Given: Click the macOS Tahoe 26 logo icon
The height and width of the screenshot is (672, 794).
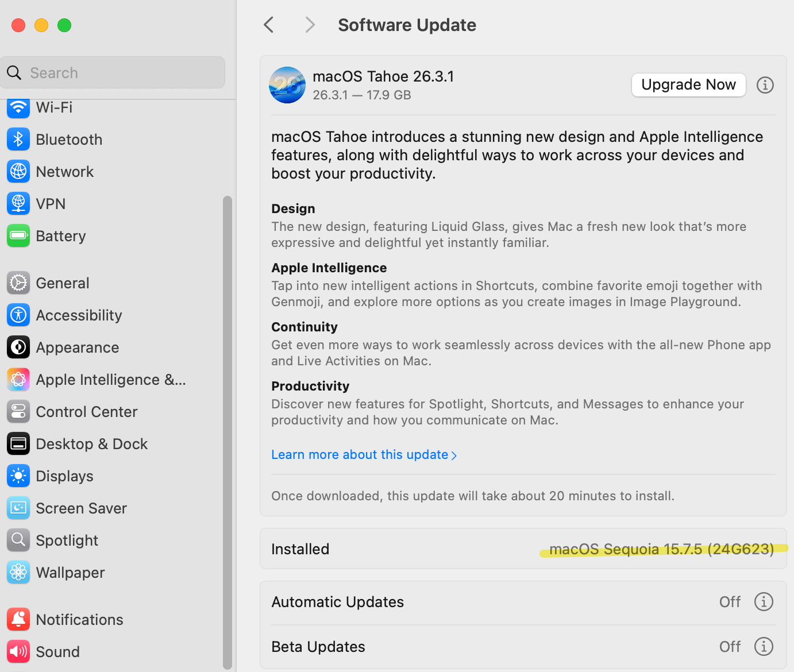Looking at the screenshot, I should [x=287, y=85].
